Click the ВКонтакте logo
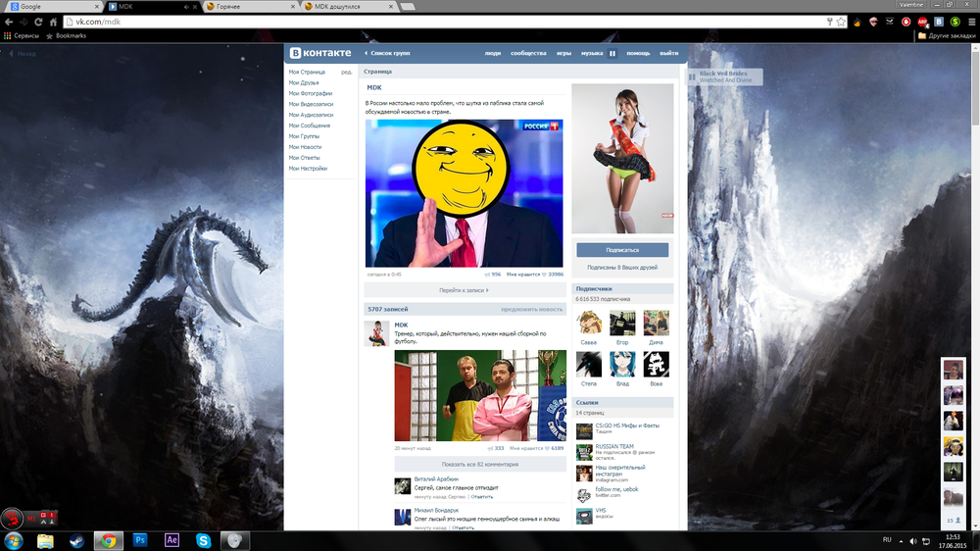This screenshot has width=980, height=551. coord(320,53)
